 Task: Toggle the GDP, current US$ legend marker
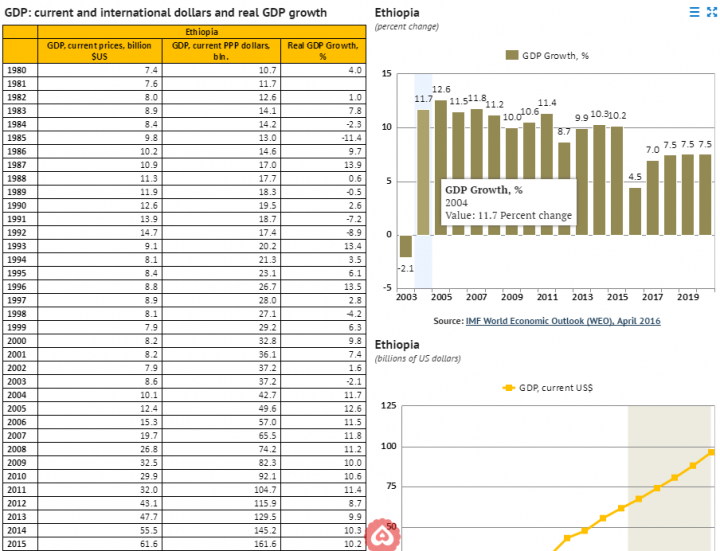point(508,388)
